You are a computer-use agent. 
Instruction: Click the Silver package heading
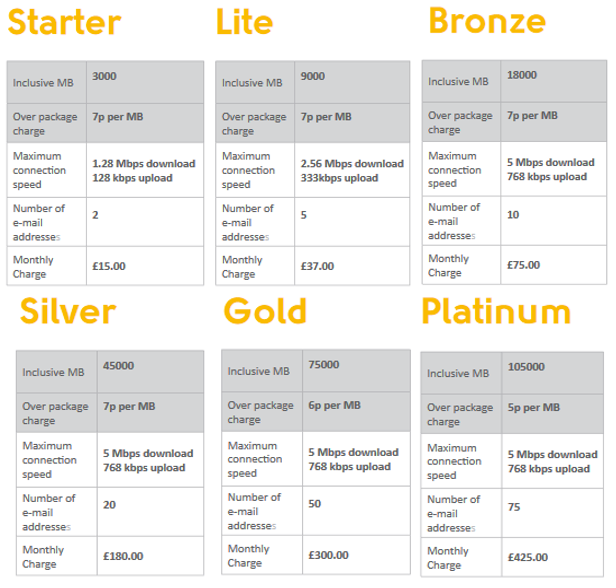click(x=68, y=311)
